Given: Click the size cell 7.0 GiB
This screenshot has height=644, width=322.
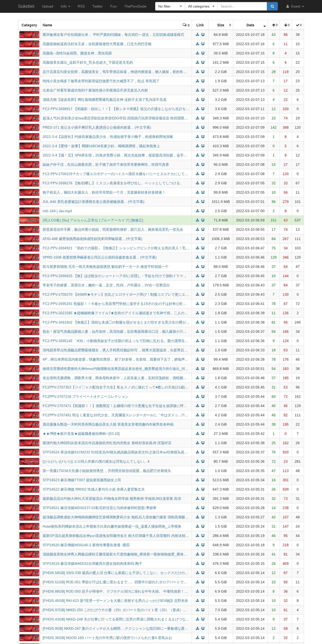Looking at the screenshot, I should tap(221, 610).
